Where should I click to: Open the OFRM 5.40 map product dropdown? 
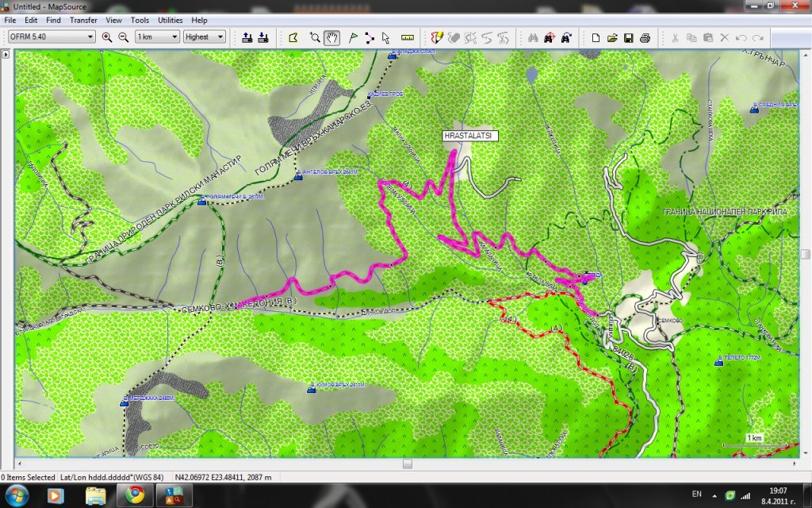pyautogui.click(x=52, y=37)
